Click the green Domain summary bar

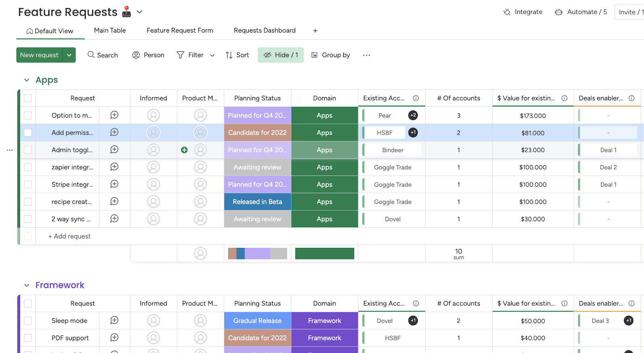pos(324,253)
